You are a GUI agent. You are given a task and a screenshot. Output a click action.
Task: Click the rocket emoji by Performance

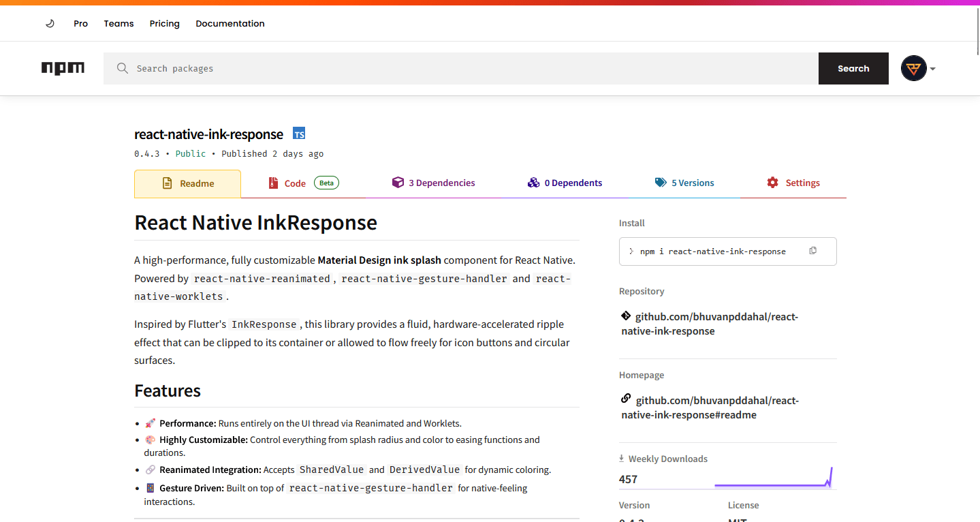[151, 423]
